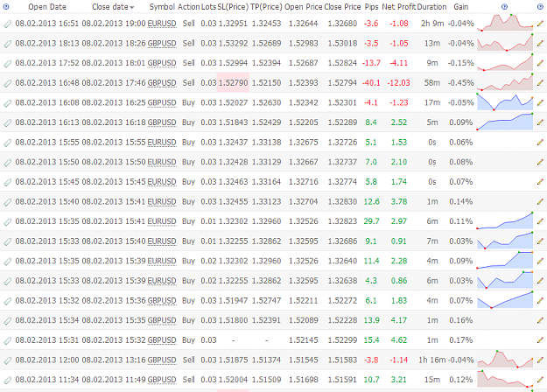
Task: Click the help icon above the chart column
Action: [504, 7]
